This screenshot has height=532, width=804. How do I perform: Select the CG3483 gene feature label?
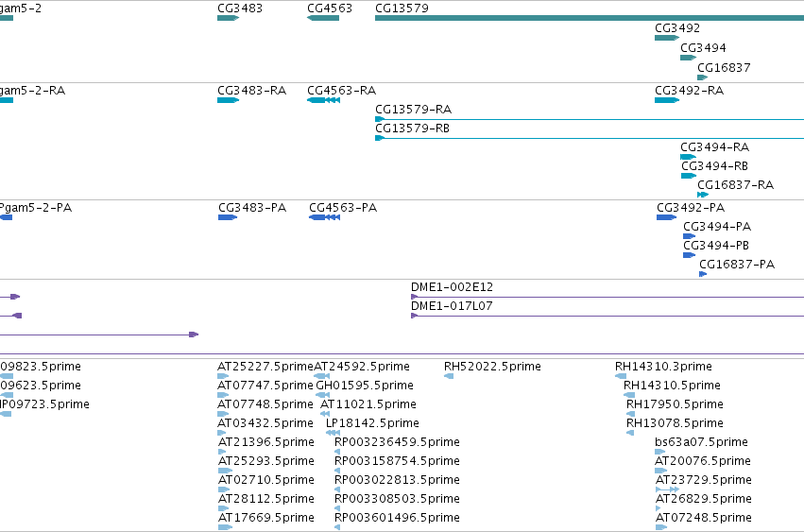click(x=240, y=9)
